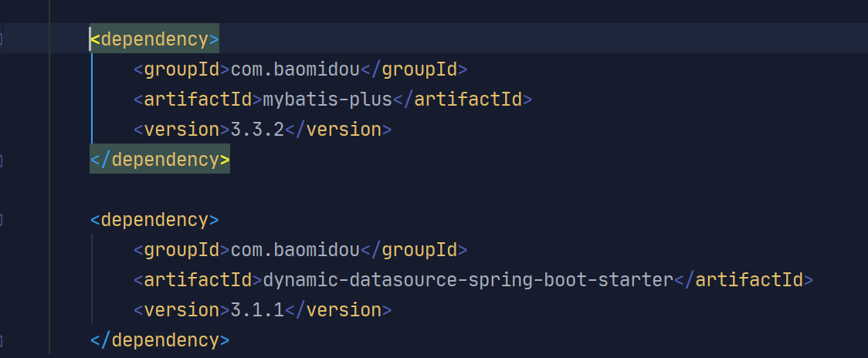Click the second opening dependency tag
The height and width of the screenshot is (358, 868).
pyautogui.click(x=154, y=220)
